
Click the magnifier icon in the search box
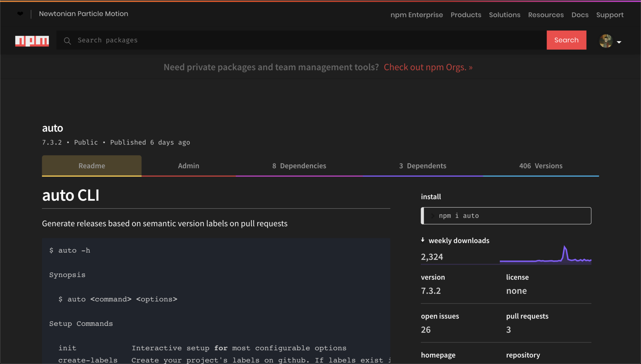point(68,40)
